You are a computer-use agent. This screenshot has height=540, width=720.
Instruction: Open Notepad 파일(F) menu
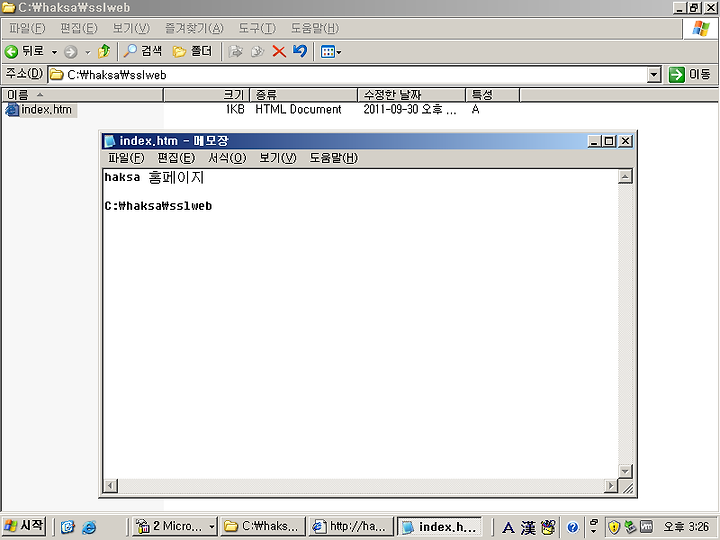[x=126, y=158]
